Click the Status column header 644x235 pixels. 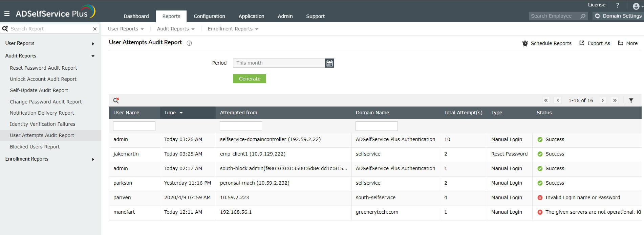pyautogui.click(x=544, y=113)
